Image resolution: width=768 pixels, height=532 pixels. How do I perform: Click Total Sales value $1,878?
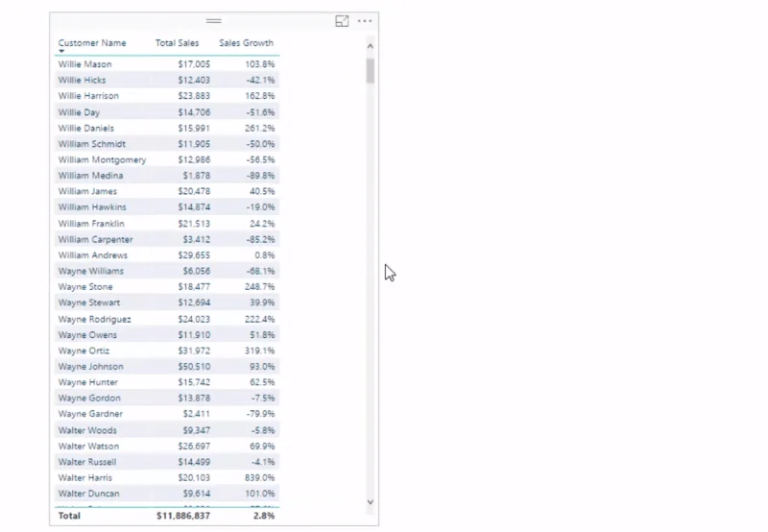click(197, 176)
